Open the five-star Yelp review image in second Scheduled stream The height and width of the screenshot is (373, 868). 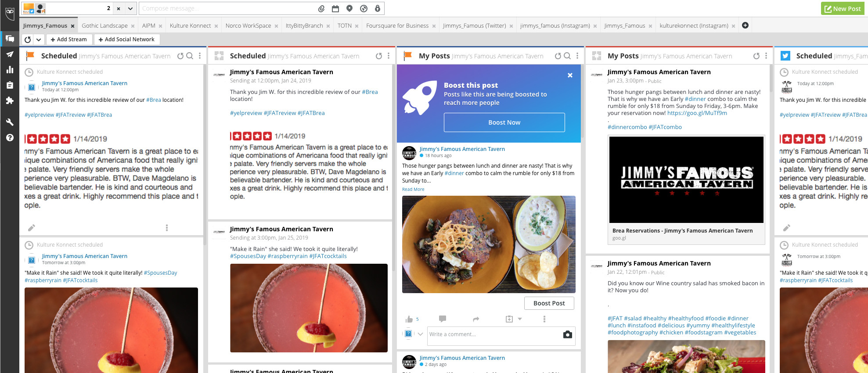coord(309,166)
